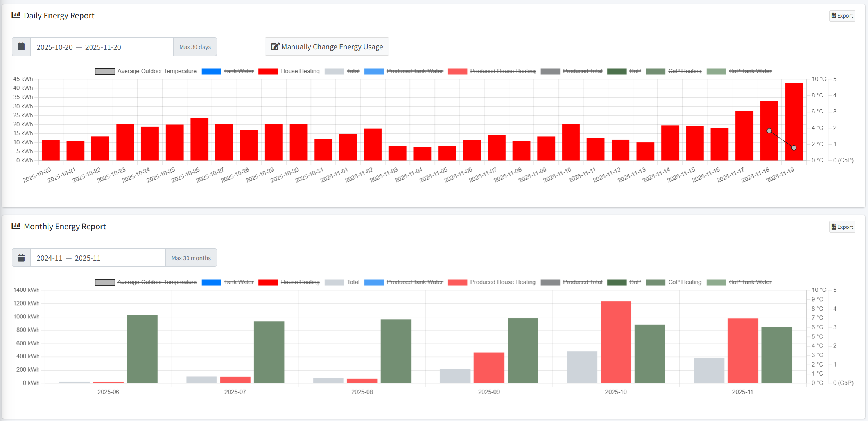The width and height of the screenshot is (868, 421).
Task: Click the Daily Energy Report chart icon
Action: 16,16
